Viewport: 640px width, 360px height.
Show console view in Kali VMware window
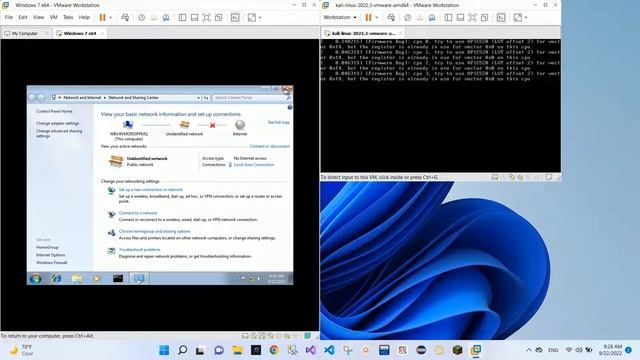(x=501, y=17)
